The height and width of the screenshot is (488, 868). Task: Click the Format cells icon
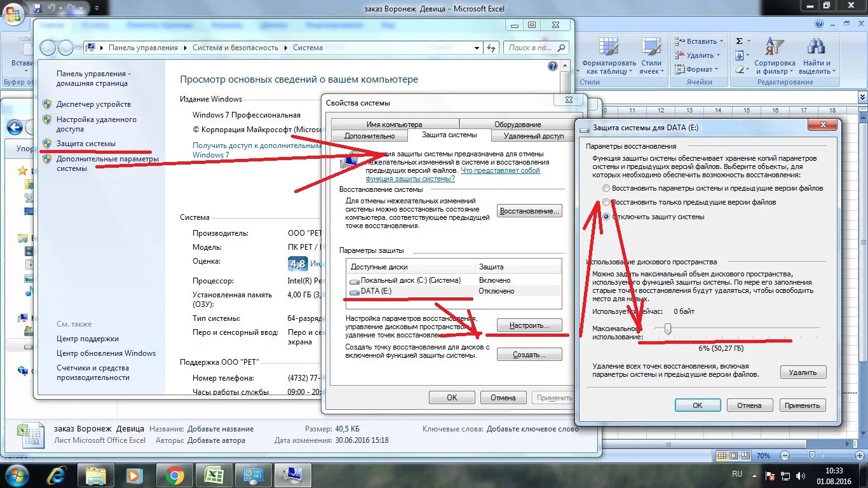coord(679,69)
